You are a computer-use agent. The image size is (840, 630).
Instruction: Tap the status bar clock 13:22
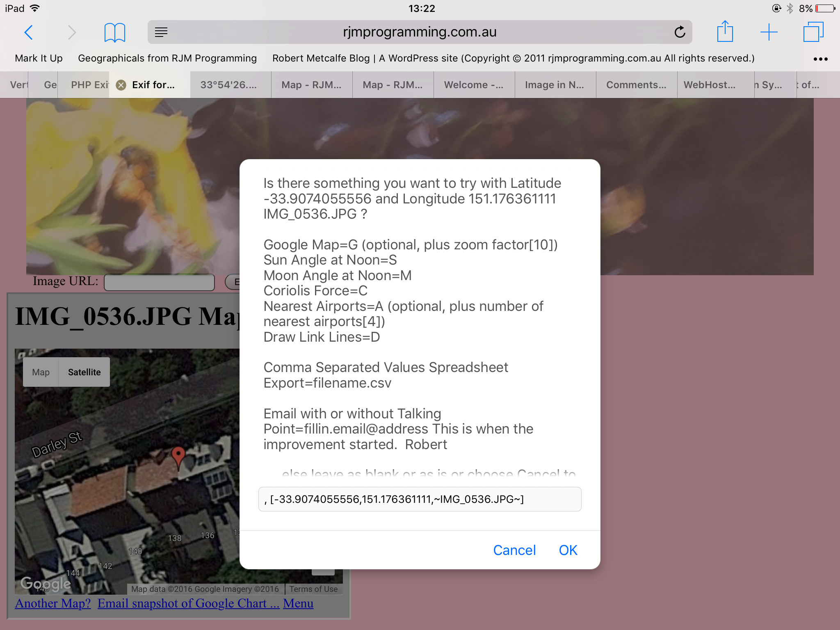(422, 8)
